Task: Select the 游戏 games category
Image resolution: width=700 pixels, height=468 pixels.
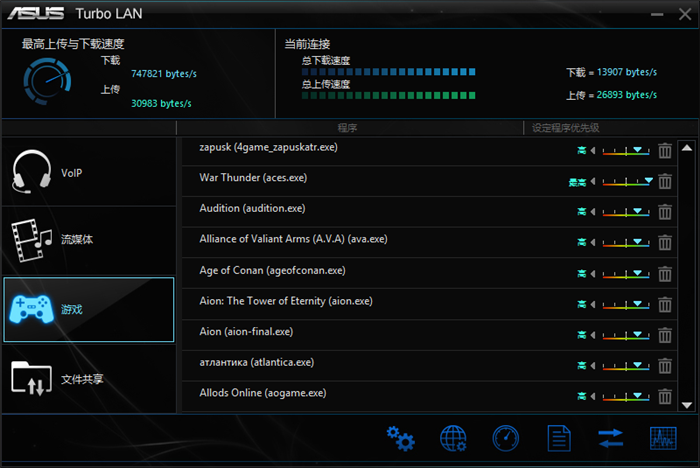Action: (x=88, y=310)
